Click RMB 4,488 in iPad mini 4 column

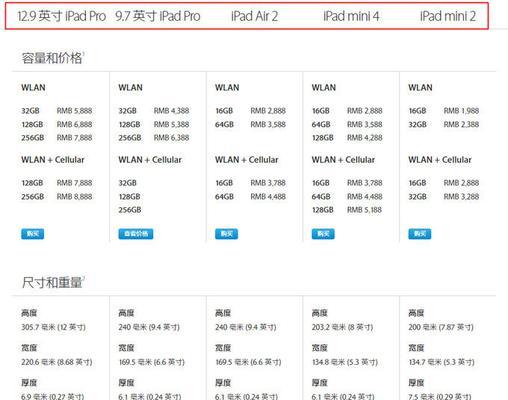tap(365, 197)
